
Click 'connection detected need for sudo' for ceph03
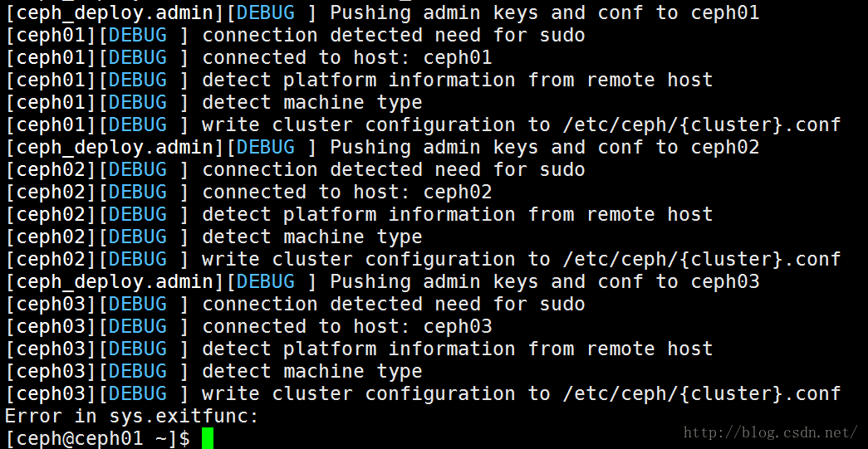tap(394, 304)
